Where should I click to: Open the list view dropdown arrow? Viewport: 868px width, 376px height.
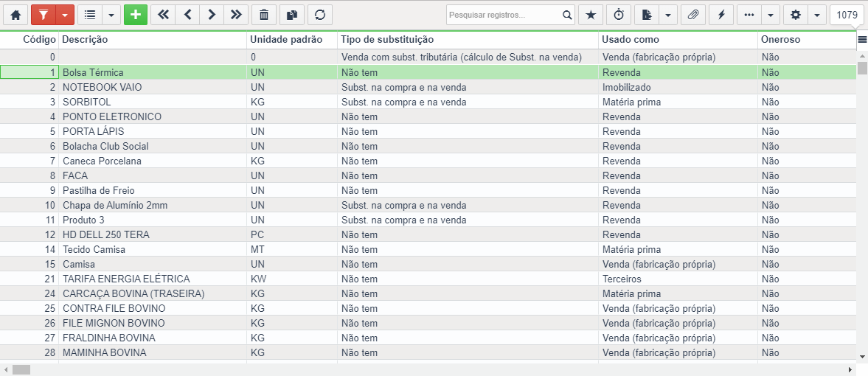click(111, 15)
